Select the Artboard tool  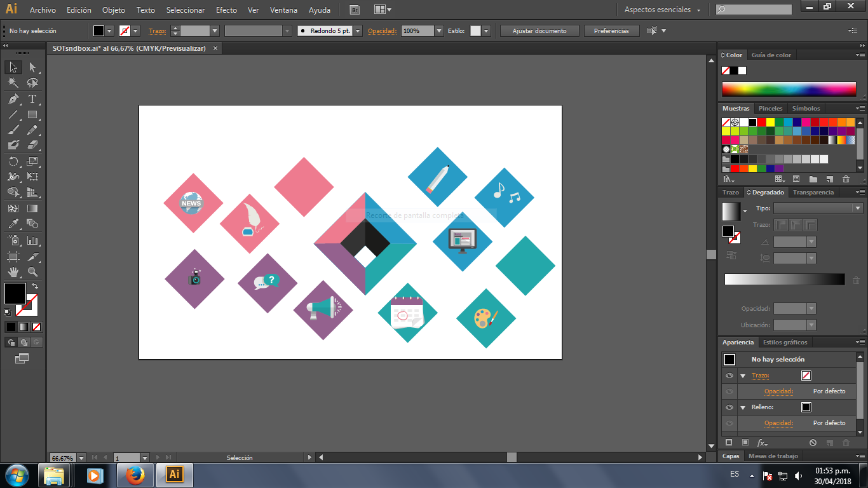coord(13,257)
